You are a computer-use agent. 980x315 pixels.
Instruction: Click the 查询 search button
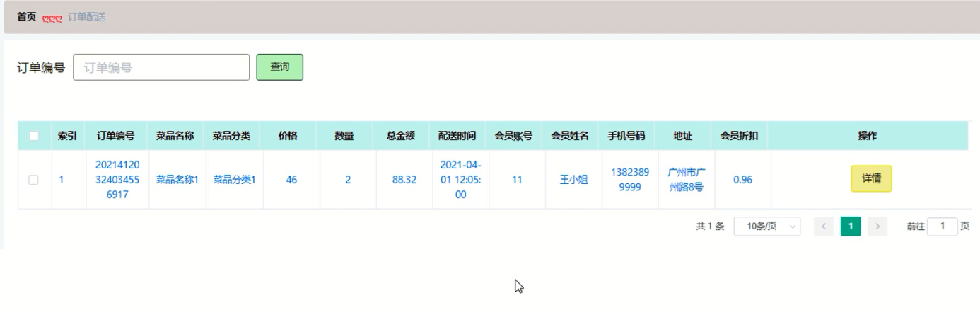[279, 67]
